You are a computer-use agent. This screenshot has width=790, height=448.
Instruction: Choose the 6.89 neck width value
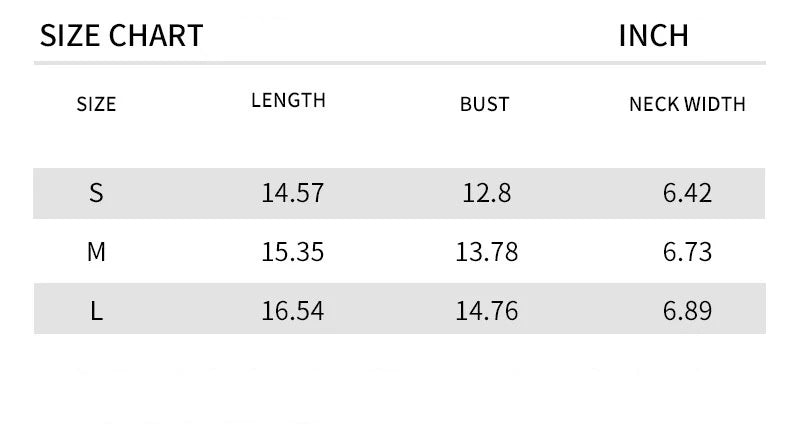[688, 311]
